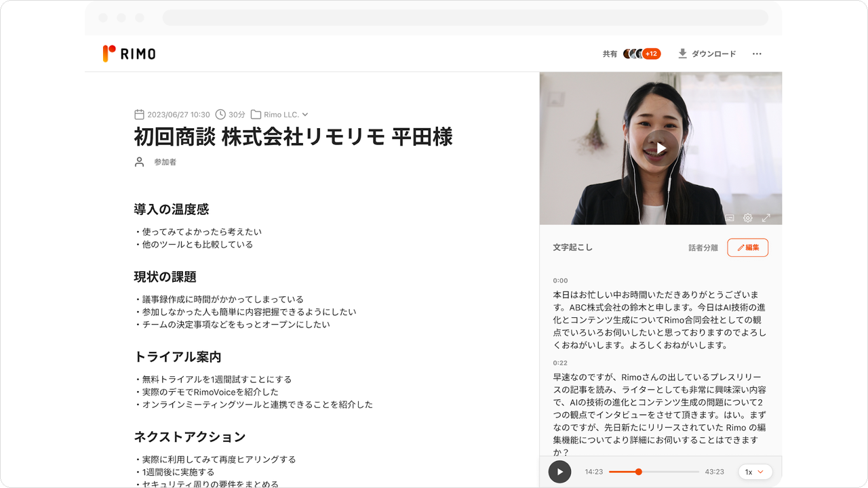Screen dimensions: 868x488
Task: Click the +12 shared members badge
Action: pyautogui.click(x=651, y=54)
